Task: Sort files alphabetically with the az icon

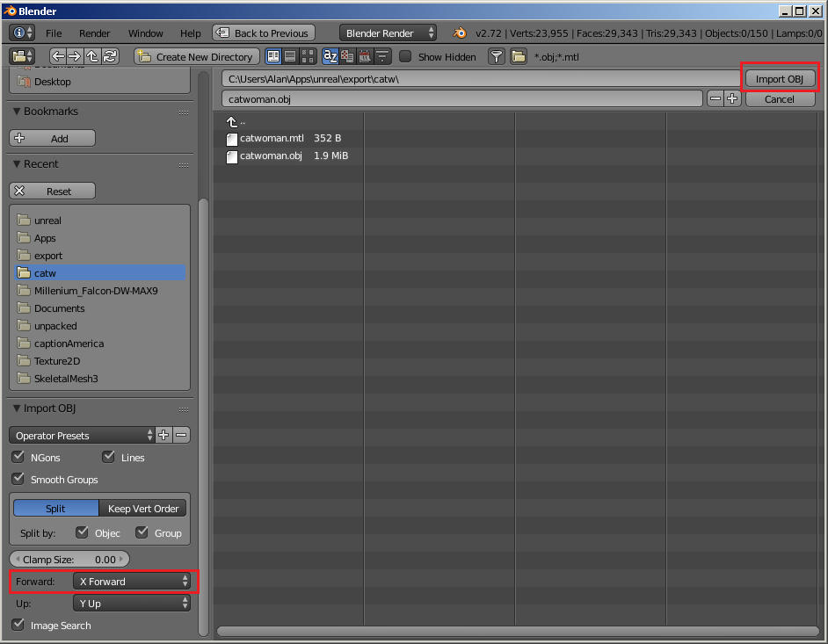Action: (x=330, y=56)
